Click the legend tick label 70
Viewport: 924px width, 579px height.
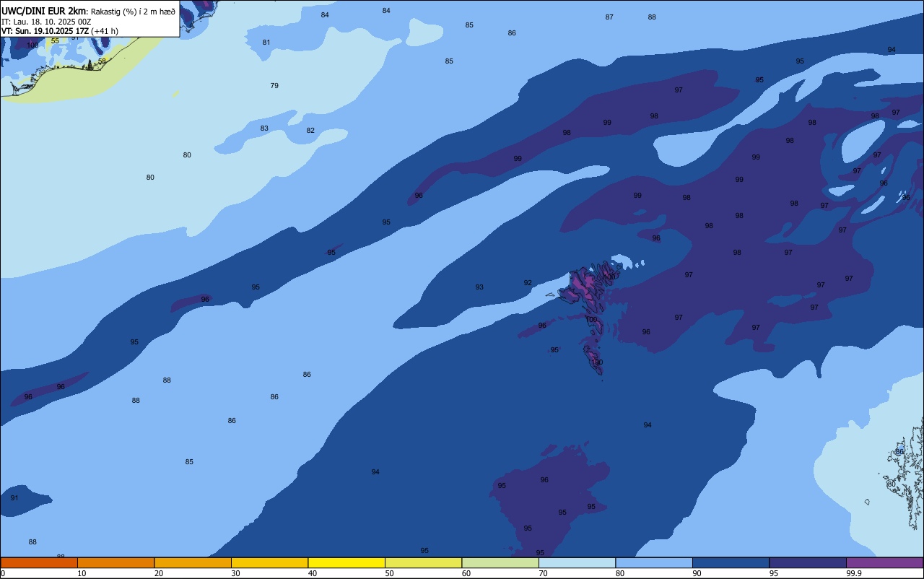click(543, 573)
